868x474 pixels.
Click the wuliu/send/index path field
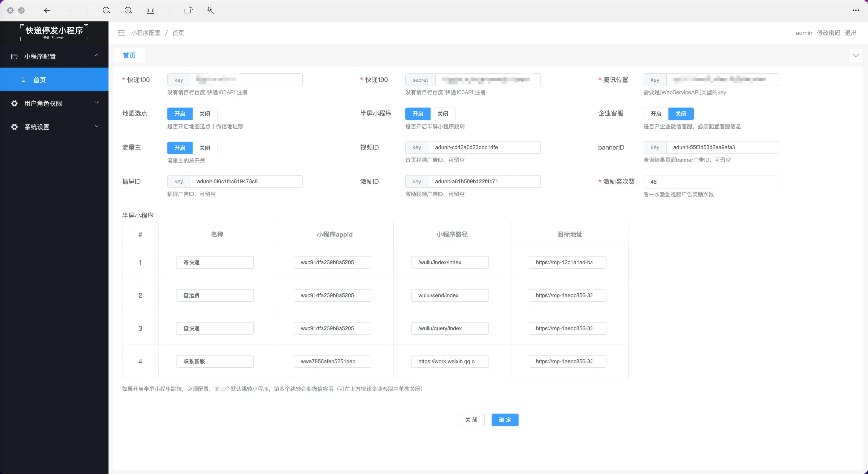[450, 295]
